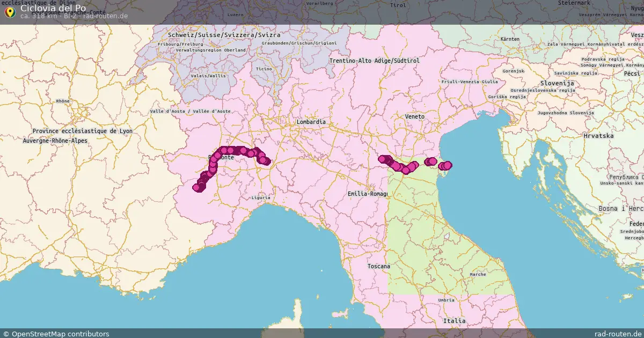Image resolution: width=644 pixels, height=338 pixels.
Task: Click the easternmost route marker at the Adriatic coast
Action: tap(448, 165)
